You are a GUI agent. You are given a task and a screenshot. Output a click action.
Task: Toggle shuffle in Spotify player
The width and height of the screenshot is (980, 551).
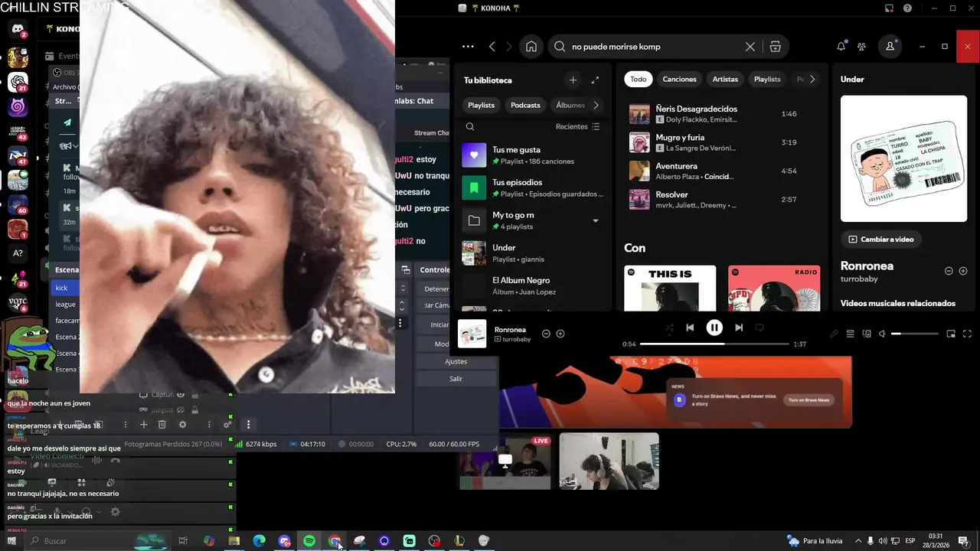(x=669, y=328)
